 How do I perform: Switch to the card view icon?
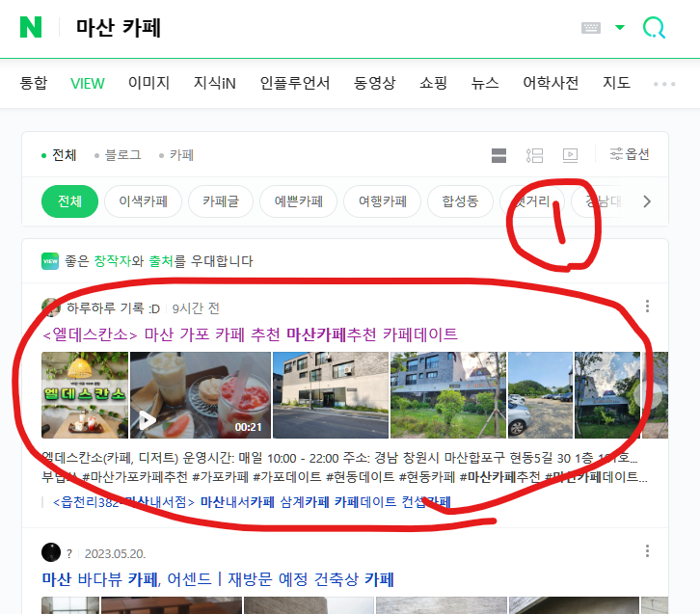(498, 156)
